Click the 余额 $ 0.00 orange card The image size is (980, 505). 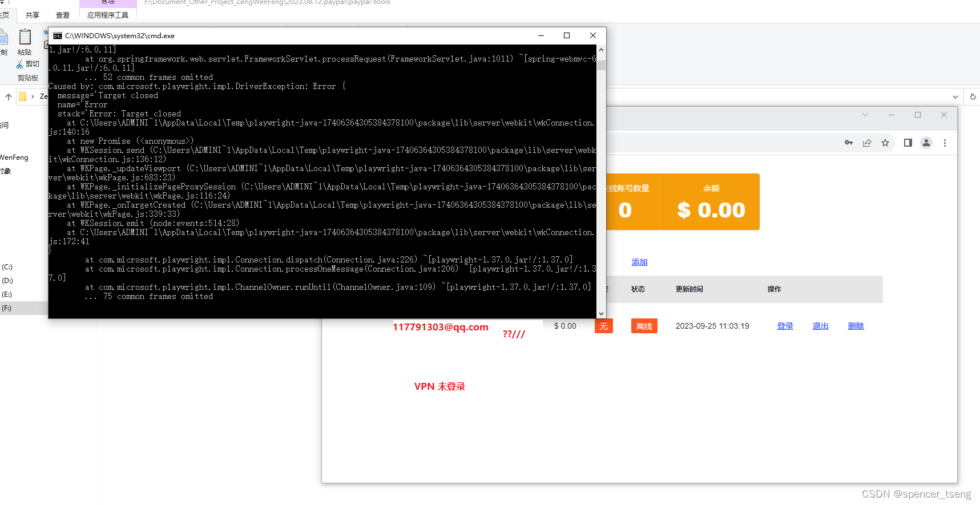pos(711,202)
